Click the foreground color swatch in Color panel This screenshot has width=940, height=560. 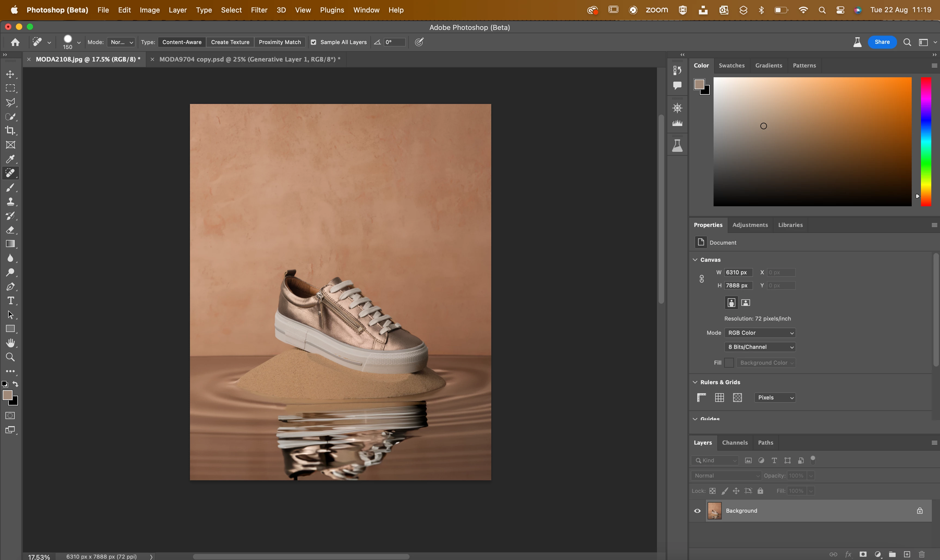(x=699, y=85)
